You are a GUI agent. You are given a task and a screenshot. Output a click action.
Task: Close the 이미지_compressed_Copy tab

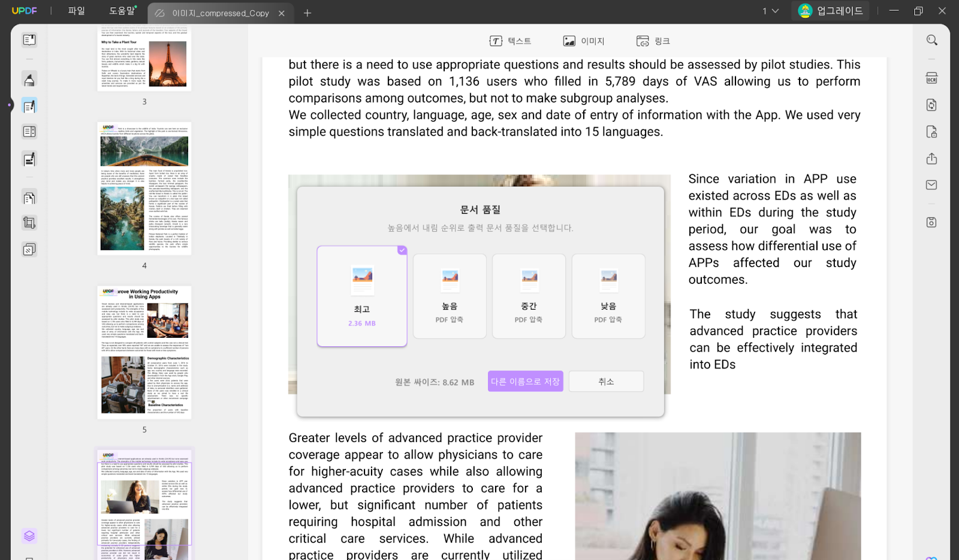click(282, 13)
